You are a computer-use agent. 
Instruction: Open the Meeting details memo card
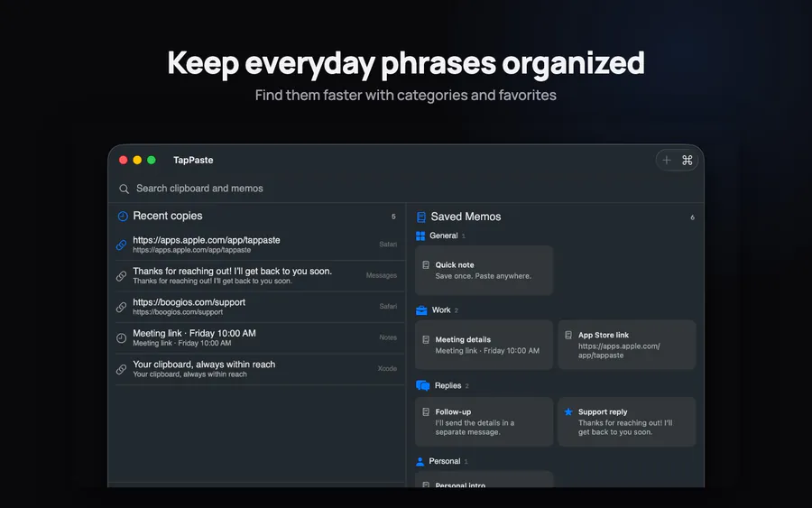click(x=484, y=345)
